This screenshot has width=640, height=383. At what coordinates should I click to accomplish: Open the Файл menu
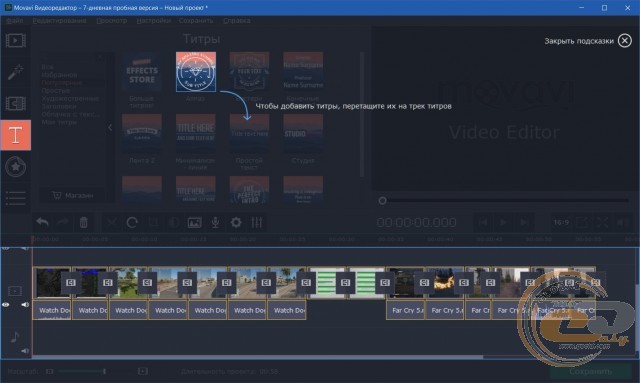[x=15, y=20]
